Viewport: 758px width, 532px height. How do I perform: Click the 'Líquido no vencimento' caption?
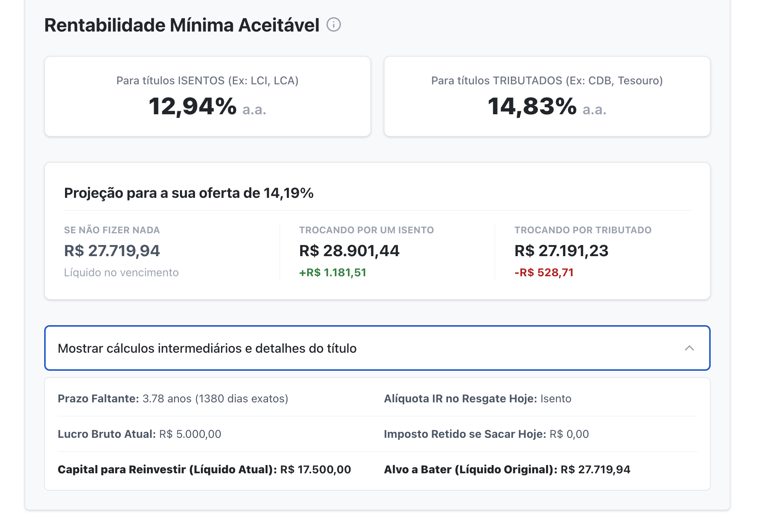pos(121,272)
